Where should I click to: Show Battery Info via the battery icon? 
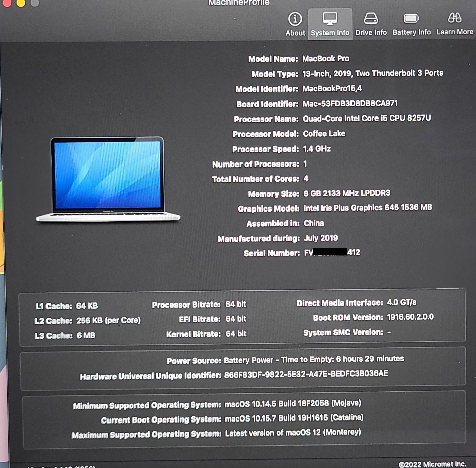click(411, 18)
